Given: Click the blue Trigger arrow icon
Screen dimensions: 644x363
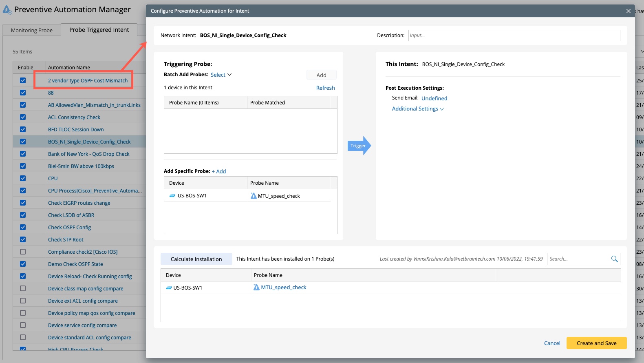Looking at the screenshot, I should 359,146.
